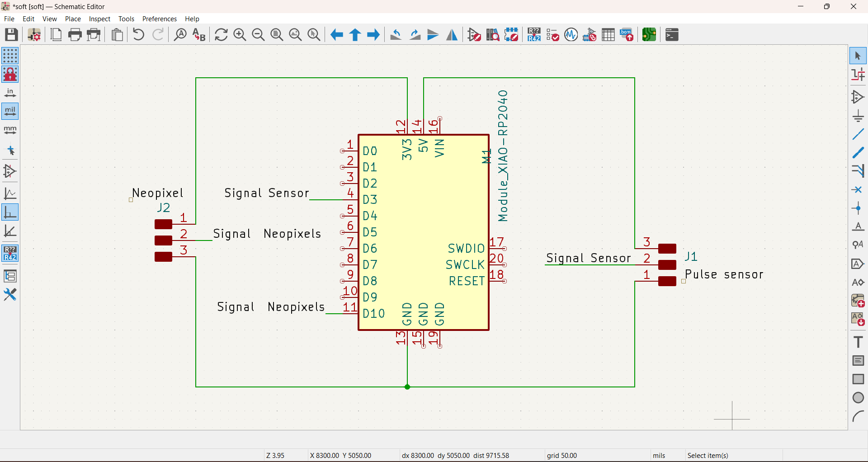Screen dimensions: 868x462
Task: Zoom to fit the page
Action: 277,35
